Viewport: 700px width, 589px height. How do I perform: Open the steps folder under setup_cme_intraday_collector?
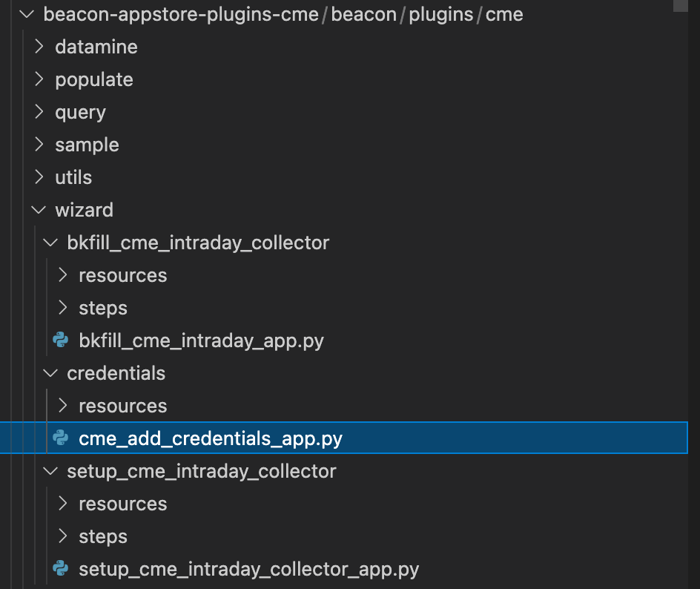pos(103,536)
